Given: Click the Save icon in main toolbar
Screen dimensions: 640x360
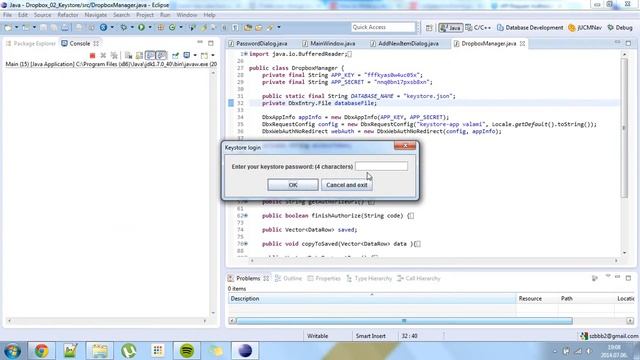Looking at the screenshot, I should tap(43, 27).
